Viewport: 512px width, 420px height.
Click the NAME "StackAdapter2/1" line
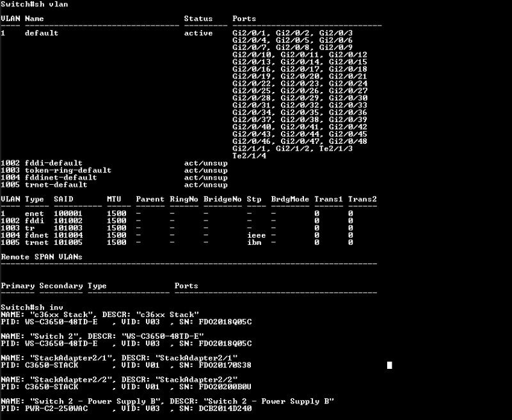[119, 358]
